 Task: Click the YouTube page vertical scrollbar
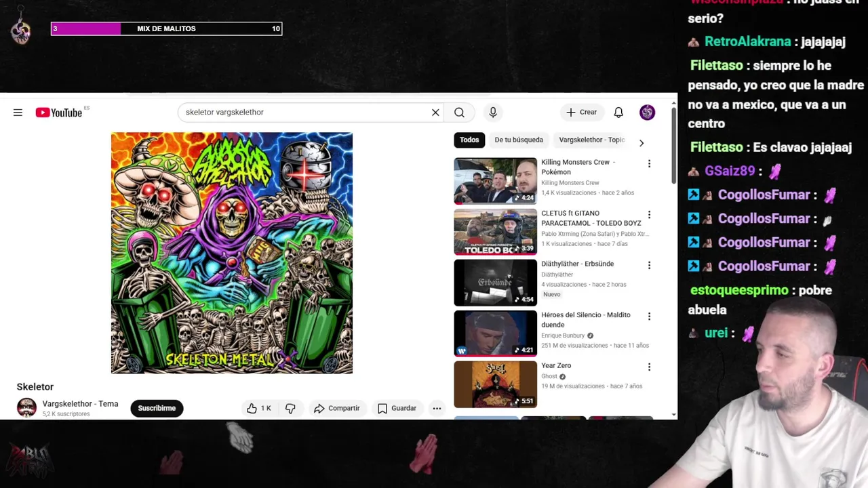[x=673, y=144]
